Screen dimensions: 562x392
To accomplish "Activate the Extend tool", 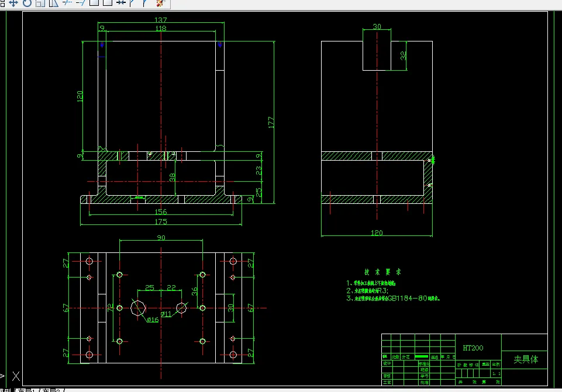I will 81,3.
